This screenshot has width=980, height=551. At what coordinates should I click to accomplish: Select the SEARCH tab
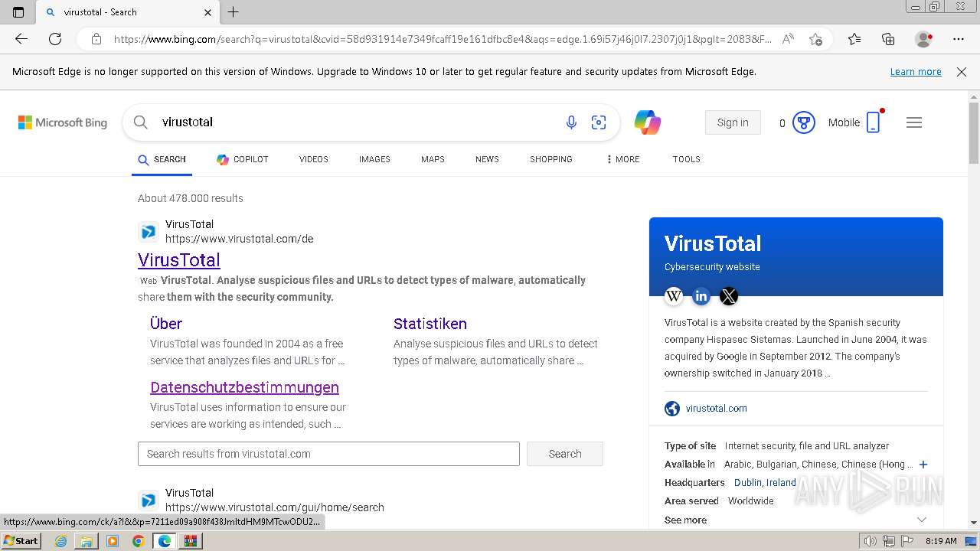pyautogui.click(x=162, y=160)
